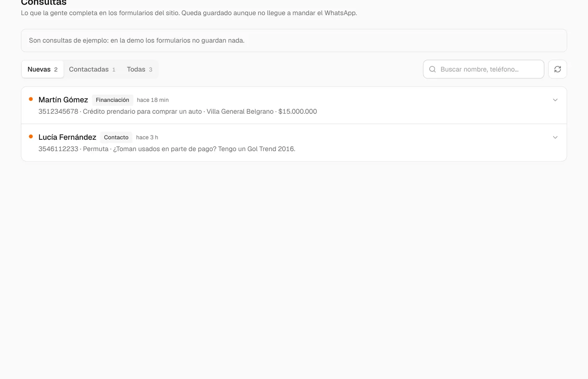Click the Gol Trend 2016 question text
The image size is (588, 379).
(x=204, y=149)
